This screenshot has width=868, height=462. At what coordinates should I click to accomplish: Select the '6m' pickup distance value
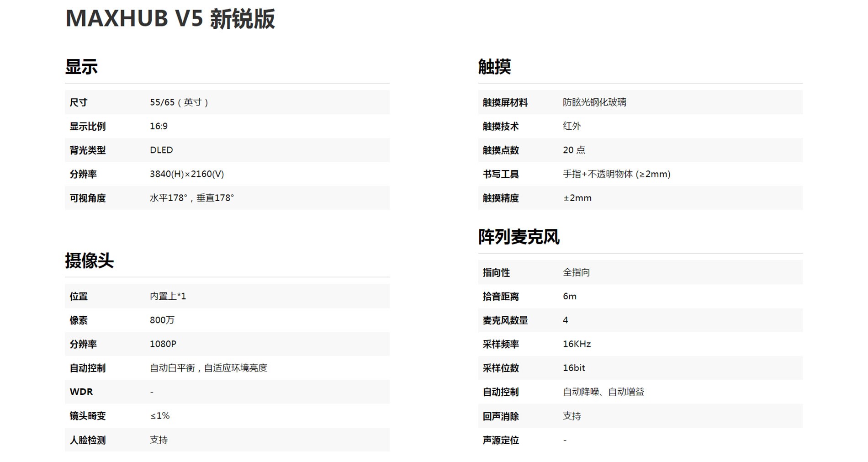(x=570, y=296)
